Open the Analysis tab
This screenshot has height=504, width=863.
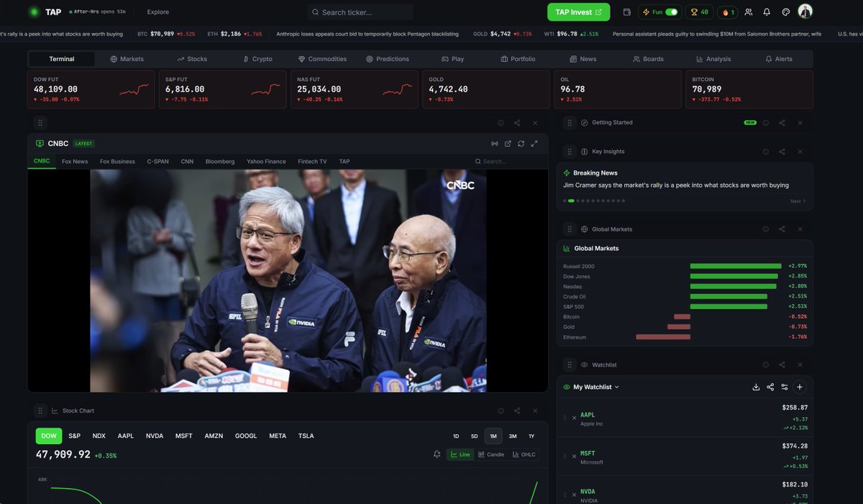(713, 59)
